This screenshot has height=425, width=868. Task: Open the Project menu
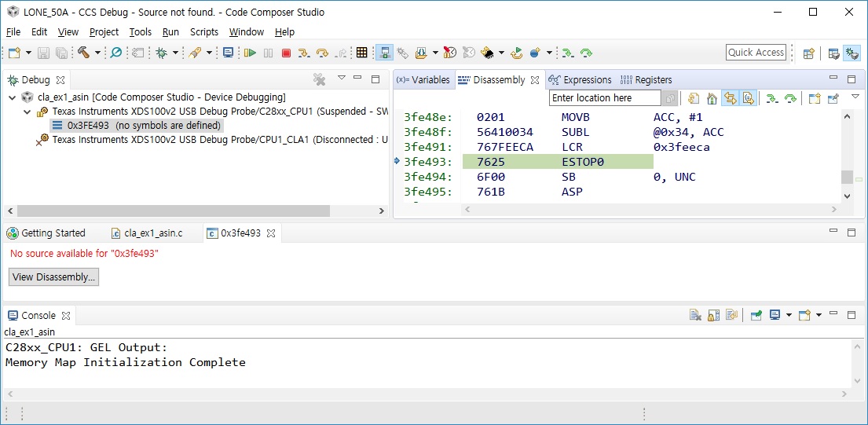[104, 31]
